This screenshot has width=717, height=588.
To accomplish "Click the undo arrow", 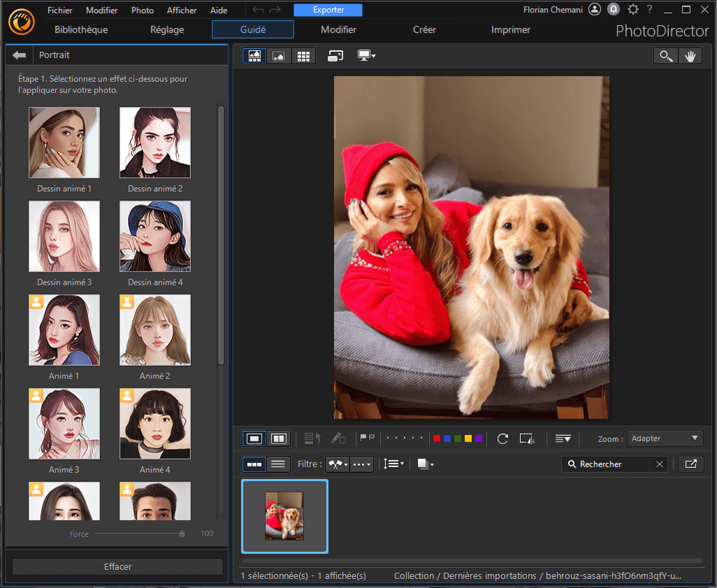I will point(259,10).
